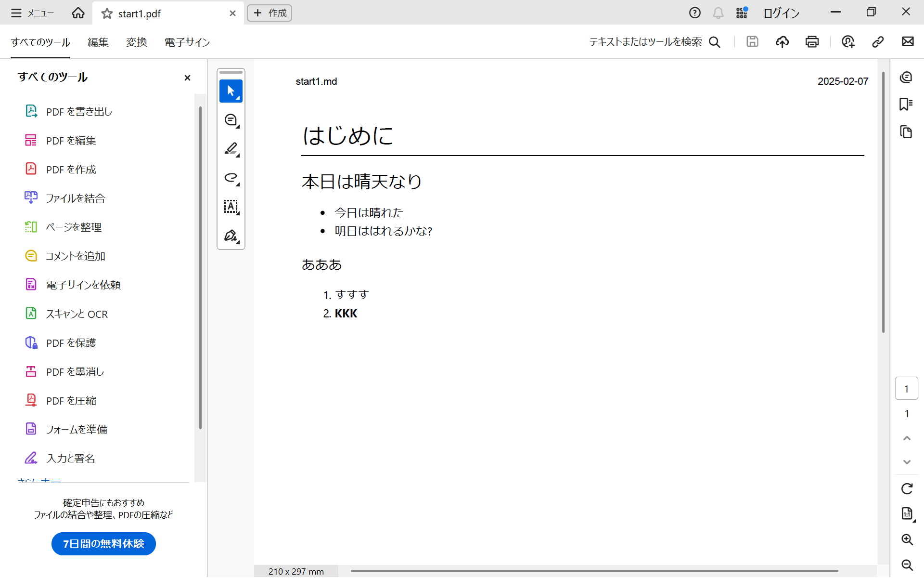Star the start1.pdf tab as favorite

pyautogui.click(x=107, y=13)
